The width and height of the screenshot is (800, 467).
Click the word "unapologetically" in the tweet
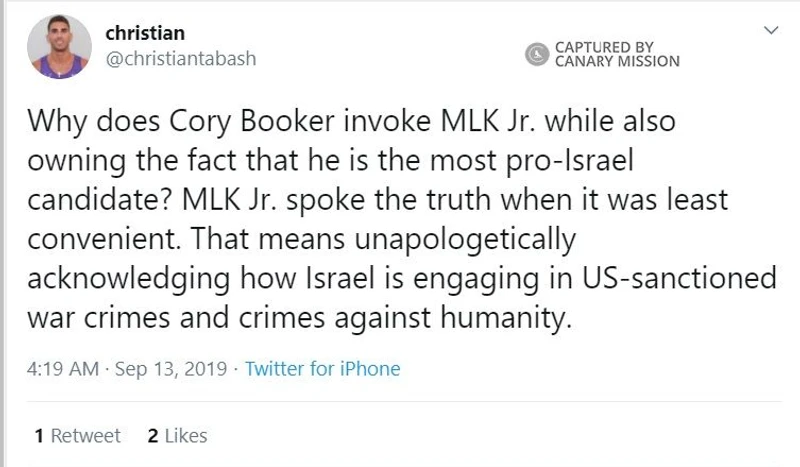click(465, 240)
